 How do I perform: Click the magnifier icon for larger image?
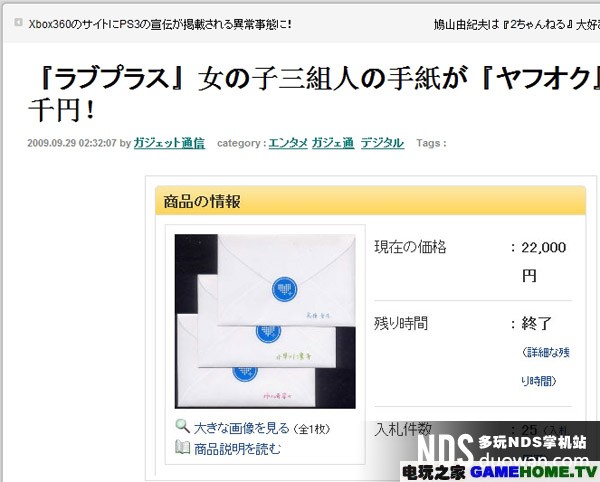[182, 426]
